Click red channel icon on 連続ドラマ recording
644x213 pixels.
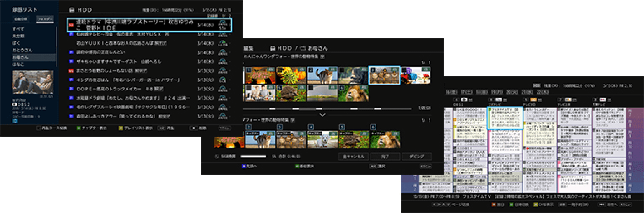pos(71,25)
